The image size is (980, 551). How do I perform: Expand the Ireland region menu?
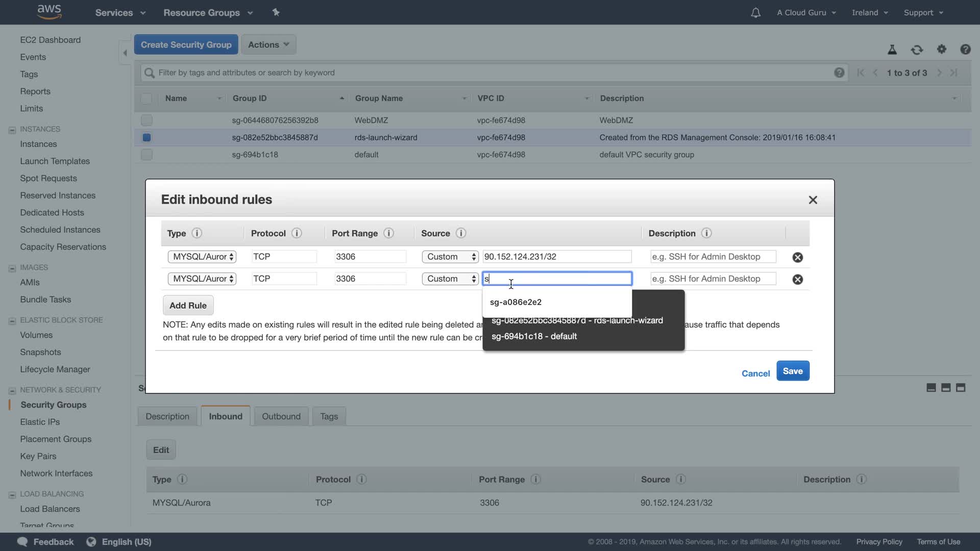pyautogui.click(x=870, y=13)
